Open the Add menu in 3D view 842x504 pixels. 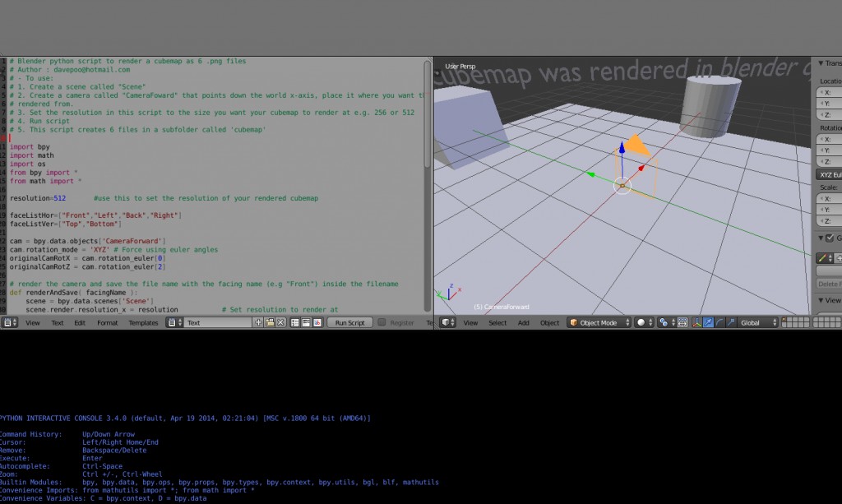pos(524,322)
